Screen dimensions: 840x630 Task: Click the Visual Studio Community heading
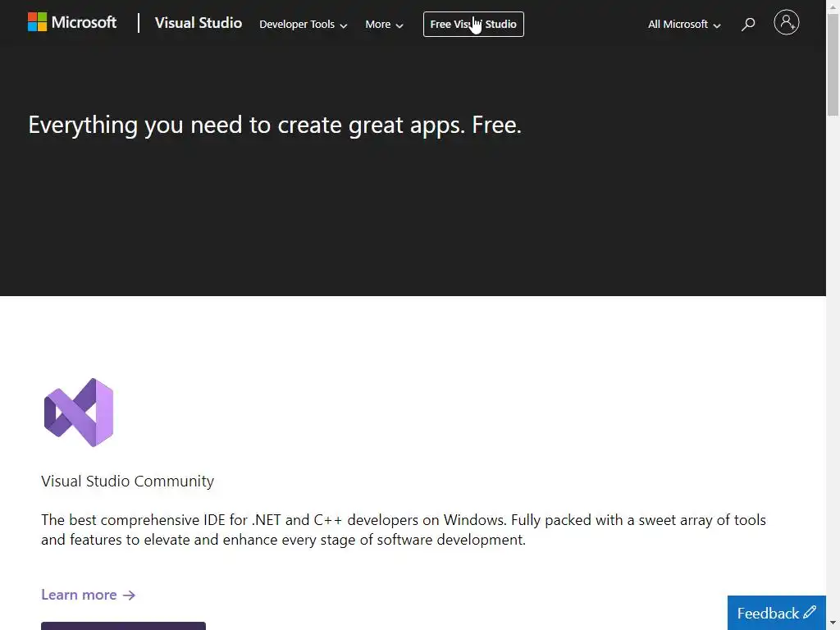[127, 481]
